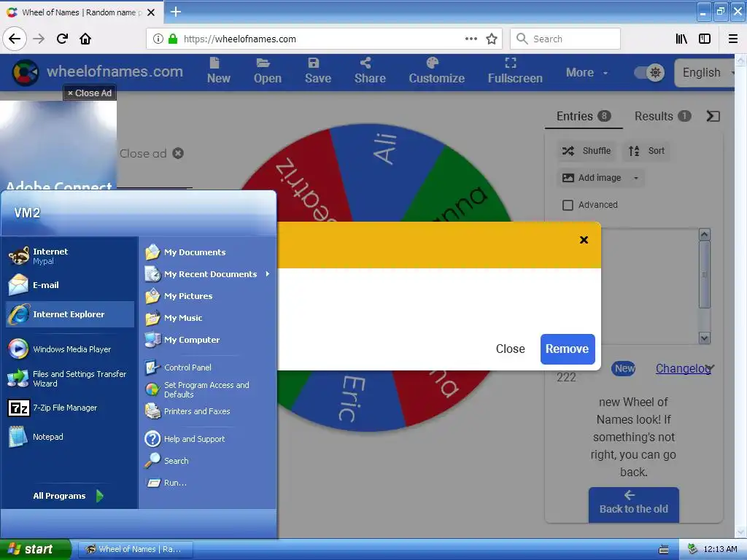747x560 pixels.
Task: Click Save in wheel toolbar
Action: pos(318,71)
